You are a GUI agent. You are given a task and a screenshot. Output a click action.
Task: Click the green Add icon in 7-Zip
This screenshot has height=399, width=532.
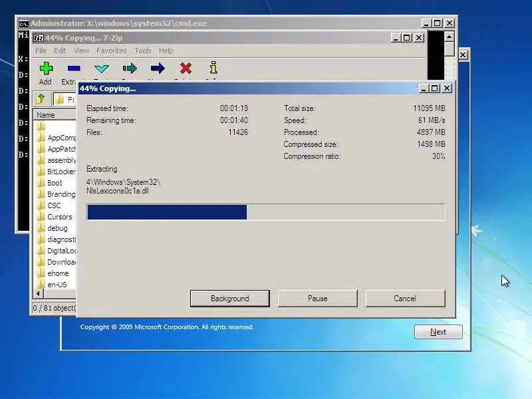pyautogui.click(x=46, y=68)
